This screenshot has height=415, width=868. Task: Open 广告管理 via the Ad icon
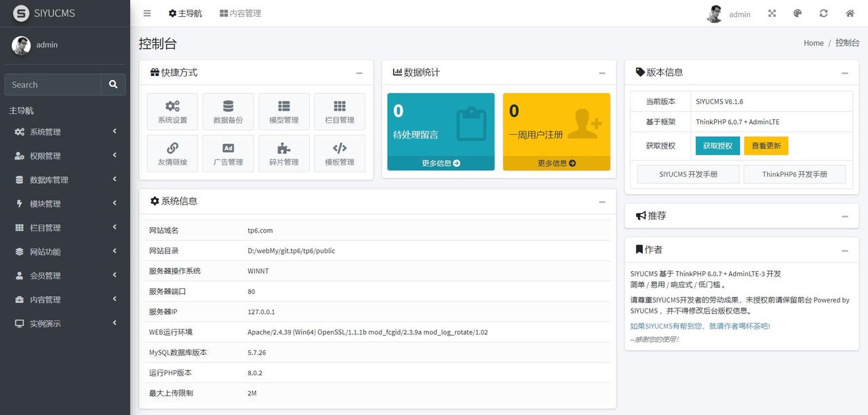pyautogui.click(x=228, y=153)
